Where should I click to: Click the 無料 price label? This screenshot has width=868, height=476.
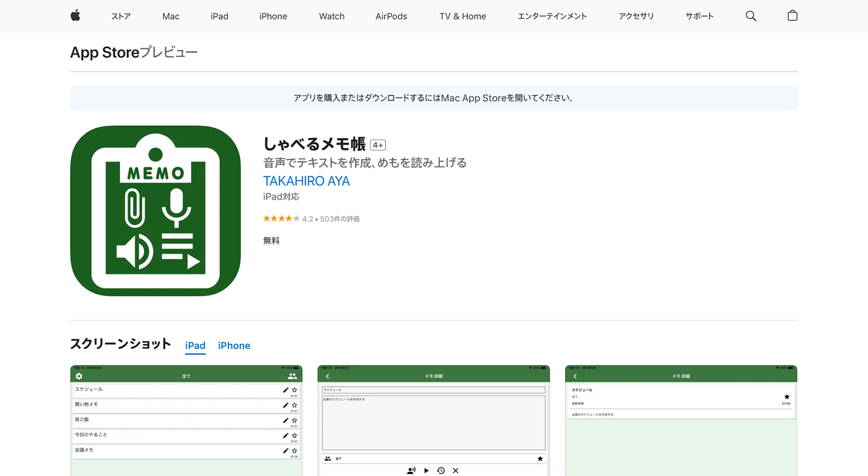pyautogui.click(x=271, y=240)
